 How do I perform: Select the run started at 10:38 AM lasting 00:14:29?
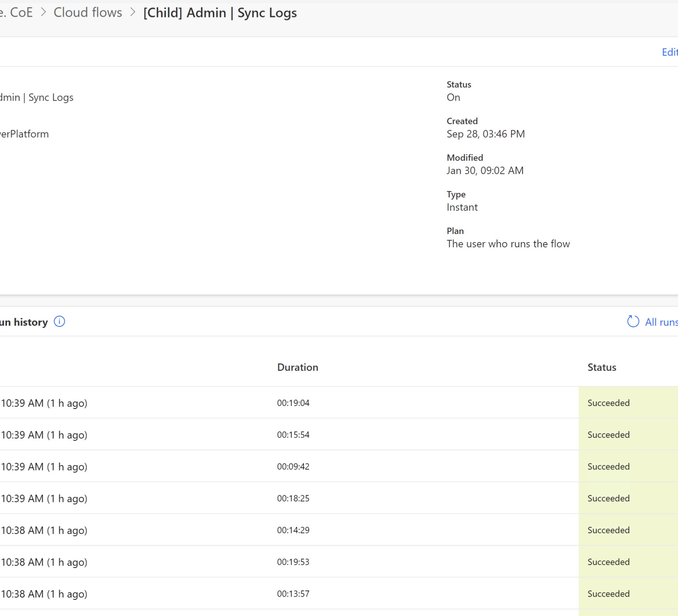click(293, 530)
